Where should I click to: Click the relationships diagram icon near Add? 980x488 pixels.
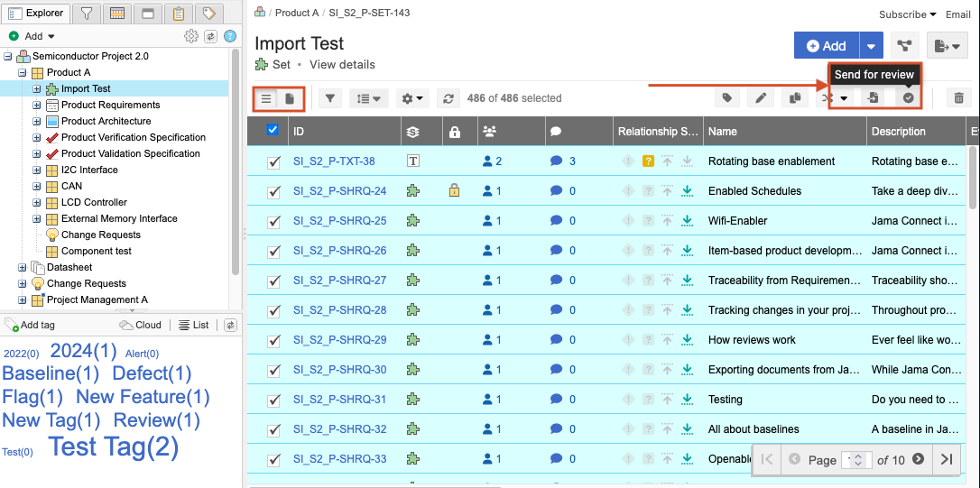904,46
